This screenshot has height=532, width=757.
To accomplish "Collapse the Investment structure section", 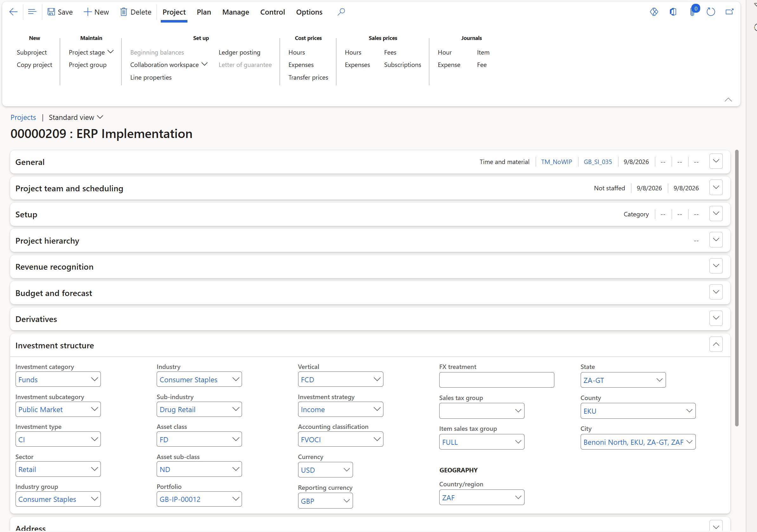I will (716, 344).
